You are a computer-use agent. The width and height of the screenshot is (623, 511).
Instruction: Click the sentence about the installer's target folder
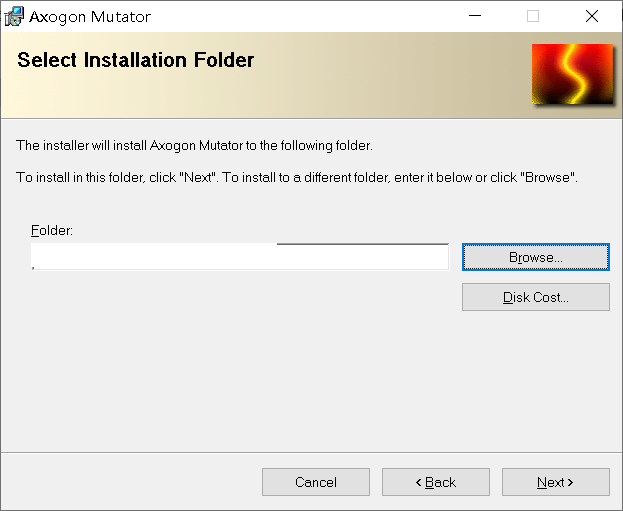(194, 145)
